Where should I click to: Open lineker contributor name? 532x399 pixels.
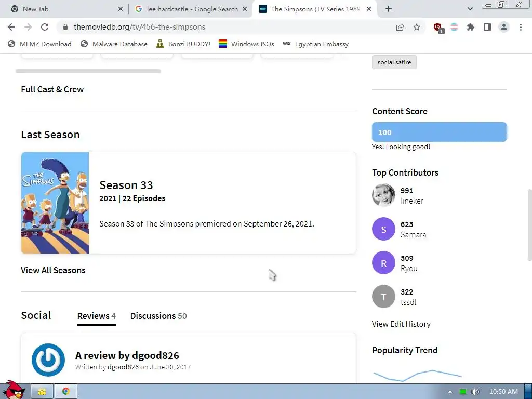(x=412, y=201)
